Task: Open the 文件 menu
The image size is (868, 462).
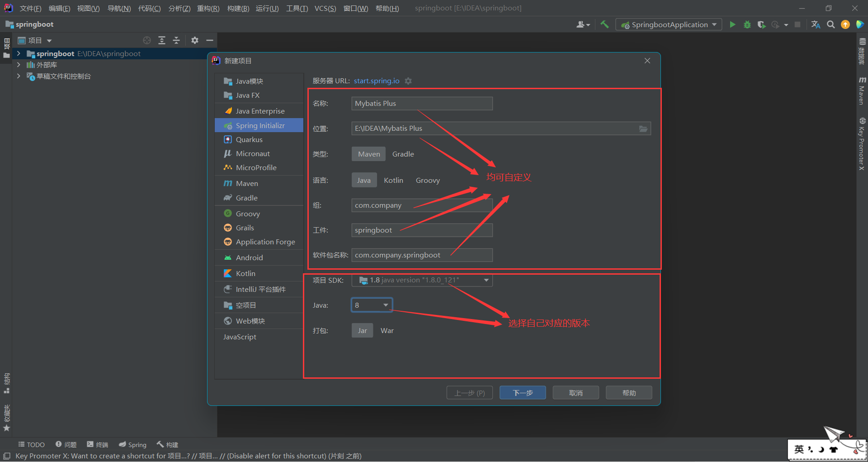Action: (29, 8)
